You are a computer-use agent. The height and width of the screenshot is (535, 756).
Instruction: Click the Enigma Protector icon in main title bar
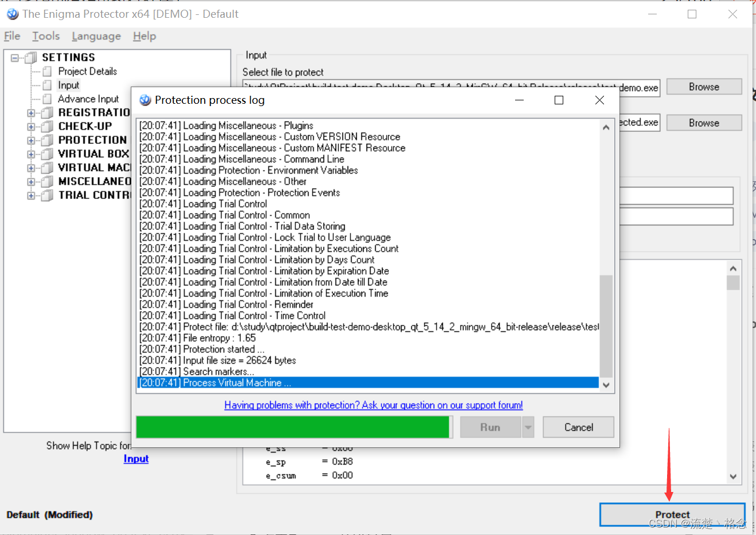pyautogui.click(x=12, y=14)
